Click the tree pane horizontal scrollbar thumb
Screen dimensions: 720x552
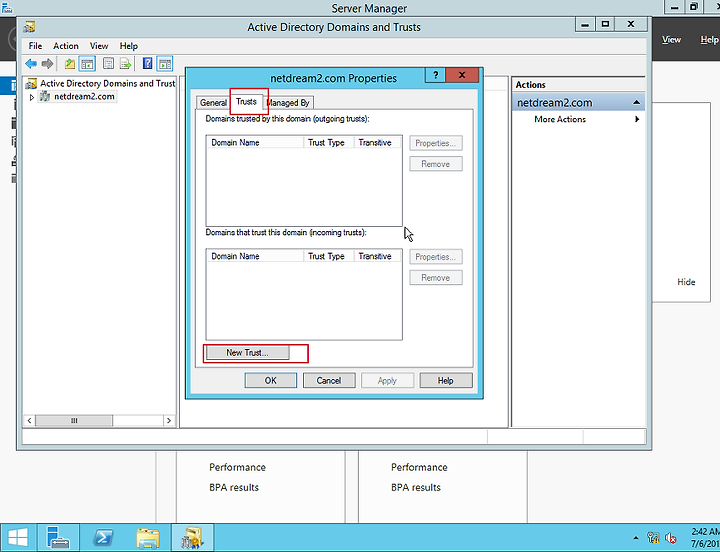(74, 421)
